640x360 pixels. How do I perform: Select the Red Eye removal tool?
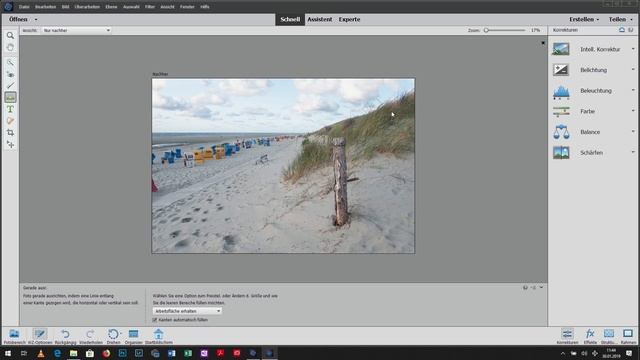[x=10, y=74]
